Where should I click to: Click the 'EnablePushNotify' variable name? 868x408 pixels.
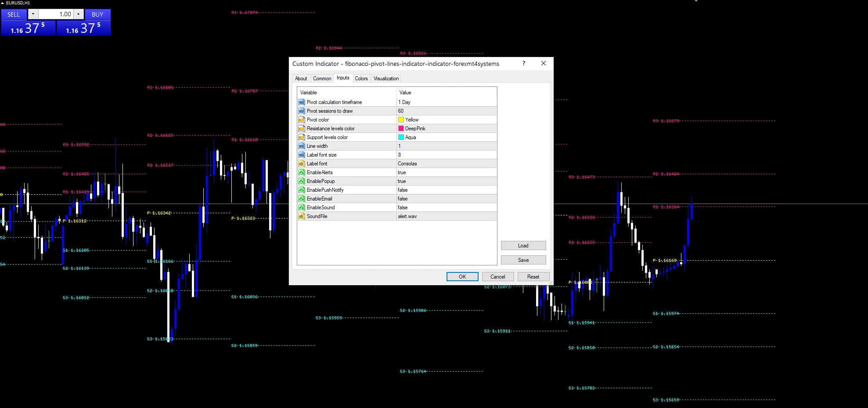pyautogui.click(x=325, y=190)
